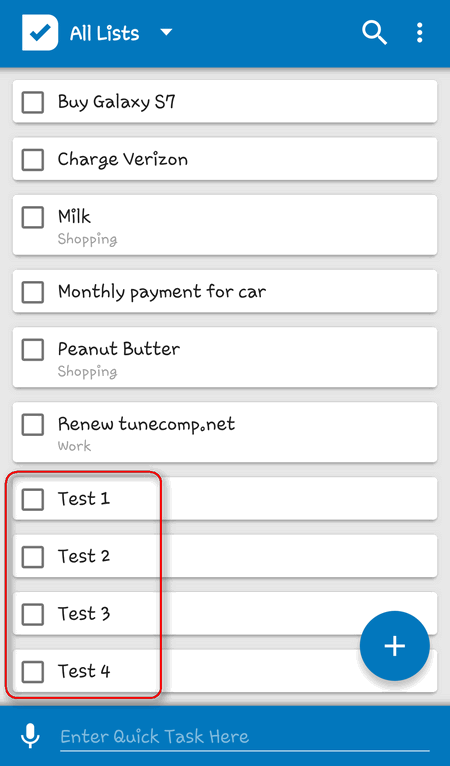This screenshot has width=450, height=766.
Task: Check the Buy Galaxy S7 checkbox
Action: [x=33, y=102]
